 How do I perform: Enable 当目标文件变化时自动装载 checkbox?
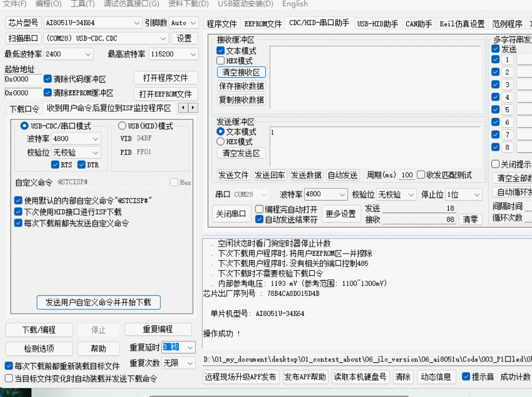pyautogui.click(x=9, y=378)
